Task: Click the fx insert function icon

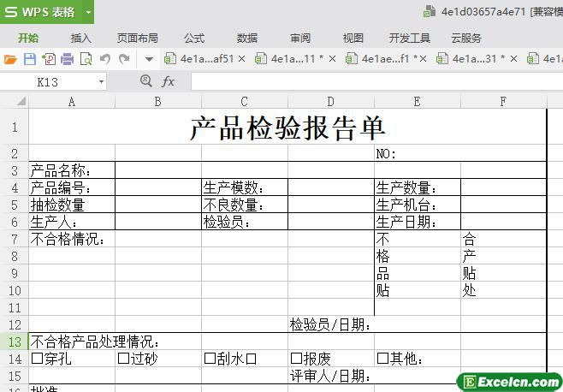Action: [x=168, y=81]
